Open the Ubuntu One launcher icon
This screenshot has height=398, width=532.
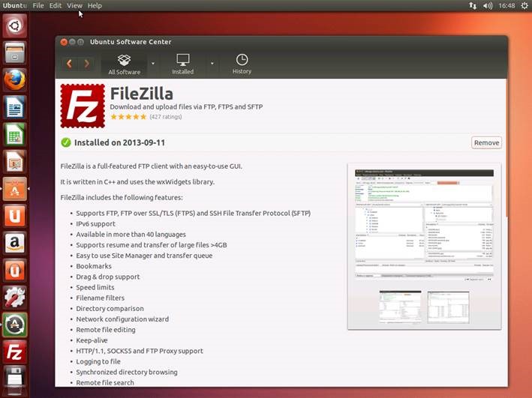pos(14,216)
